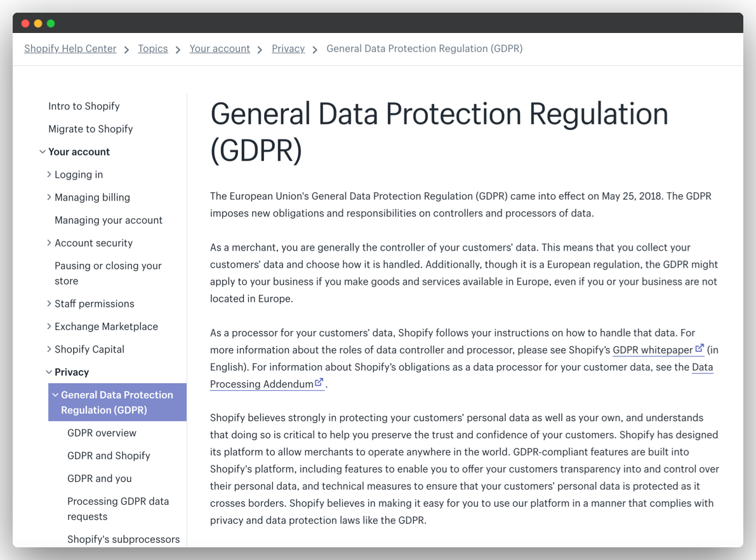Screen dimensions: 756x560
Task: Open Managing your account page
Action: 109,220
